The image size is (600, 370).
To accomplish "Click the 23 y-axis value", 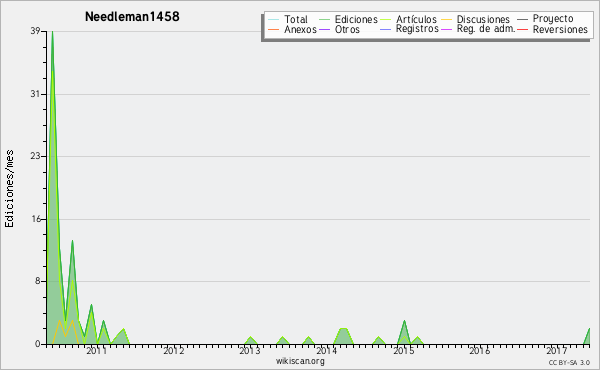I will point(36,156).
